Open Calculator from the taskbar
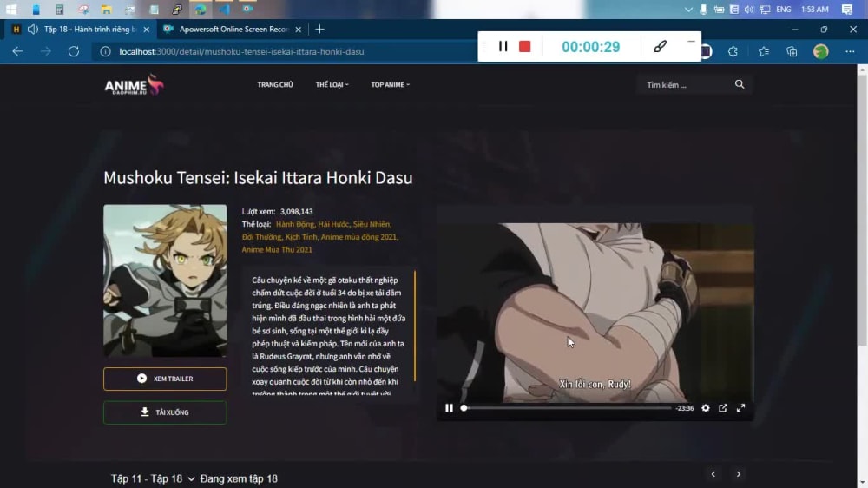Screen dimensions: 868x488 [59, 10]
